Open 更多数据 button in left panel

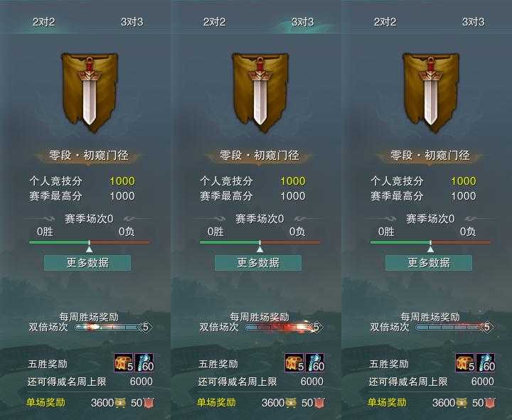(x=87, y=263)
